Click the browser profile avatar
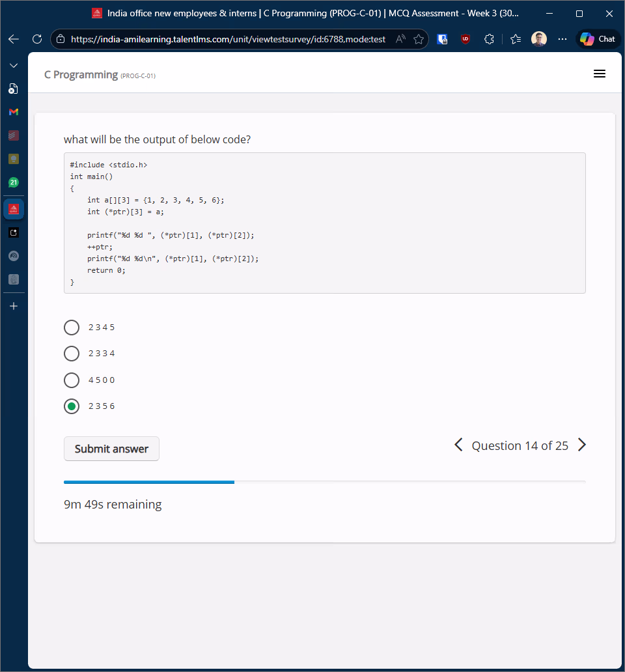 pos(539,39)
